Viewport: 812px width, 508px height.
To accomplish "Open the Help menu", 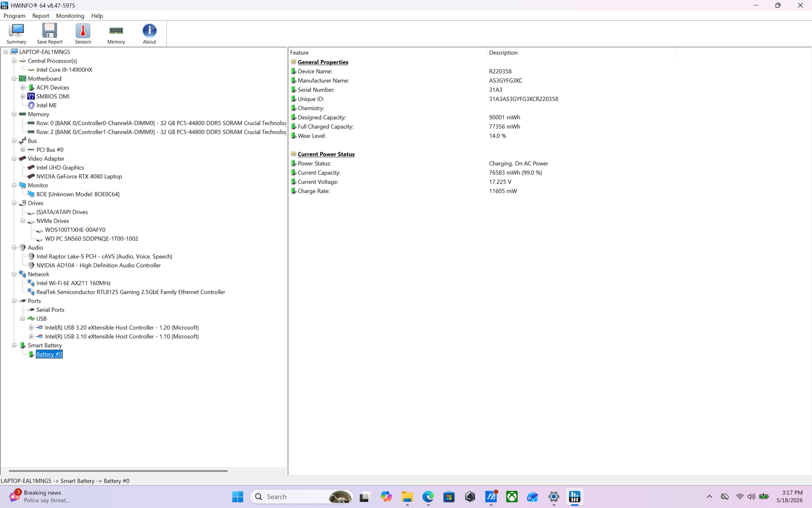I will click(x=97, y=16).
